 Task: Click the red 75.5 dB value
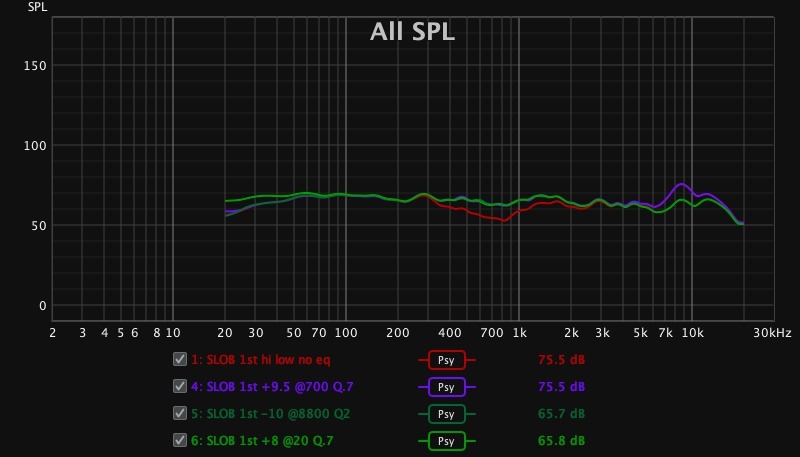point(561,360)
